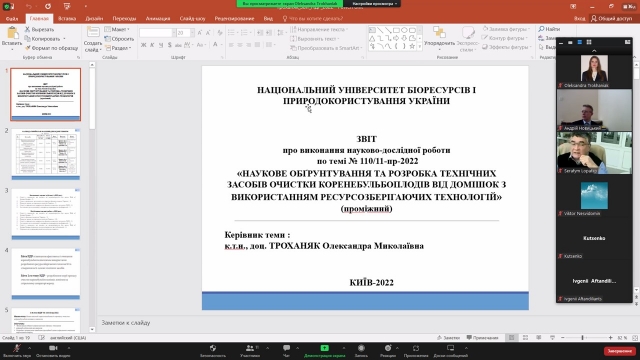This screenshot has width=640, height=360.
Task: Start Zoom Запись recording
Action: tap(361, 350)
